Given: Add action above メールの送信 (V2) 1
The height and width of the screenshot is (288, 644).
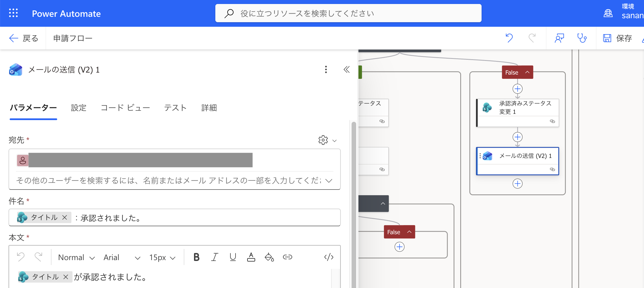Looking at the screenshot, I should (517, 137).
